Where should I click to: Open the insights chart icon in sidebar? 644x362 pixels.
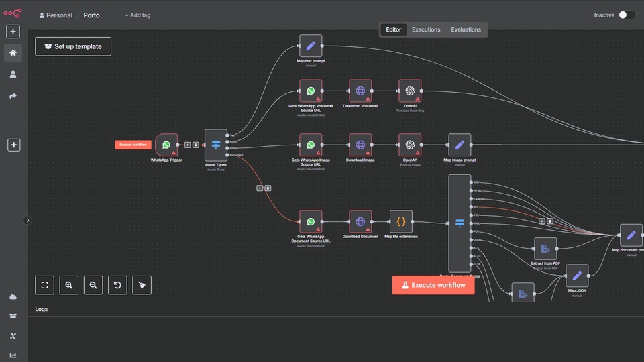pyautogui.click(x=13, y=355)
